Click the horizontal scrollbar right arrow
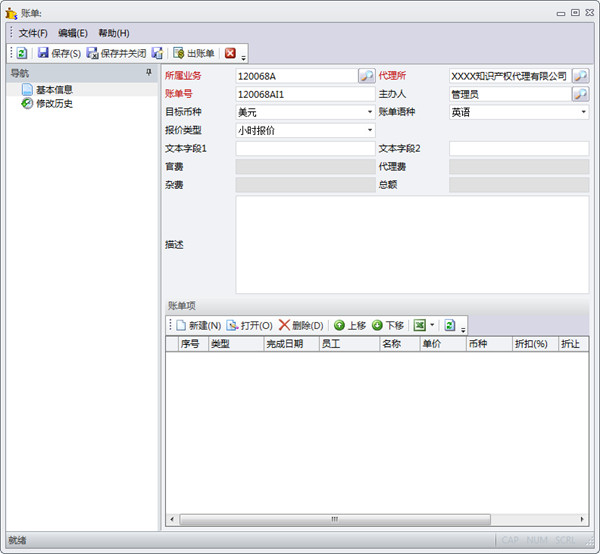This screenshot has height=554, width=600. [x=582, y=519]
